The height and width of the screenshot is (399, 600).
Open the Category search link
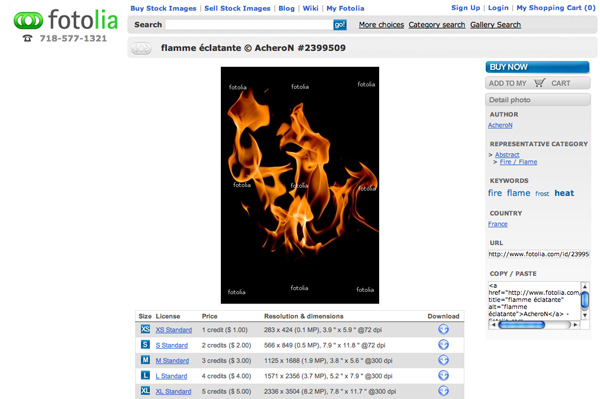point(437,25)
